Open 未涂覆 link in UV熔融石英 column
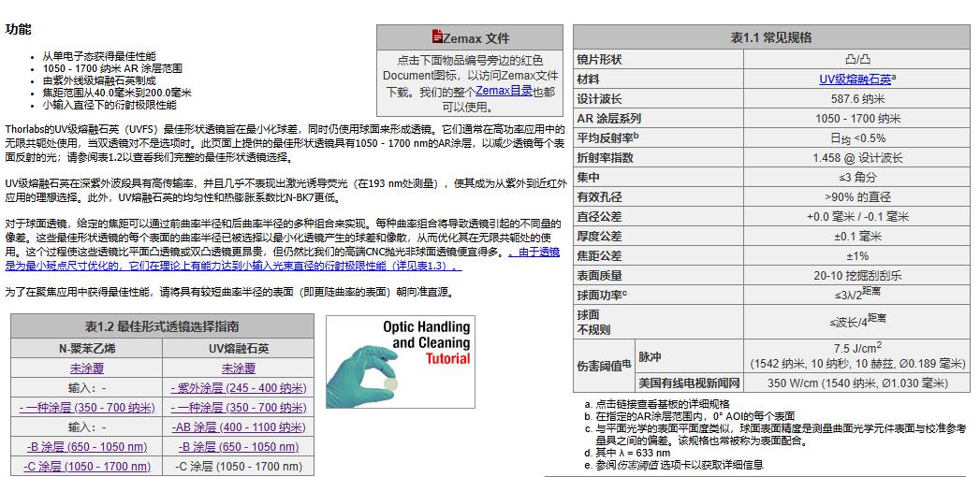The height and width of the screenshot is (477, 980). 238,369
